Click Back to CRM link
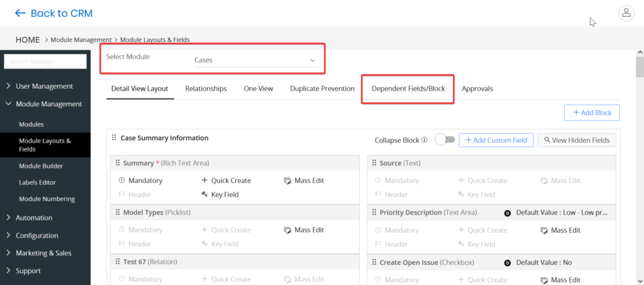 (62, 13)
